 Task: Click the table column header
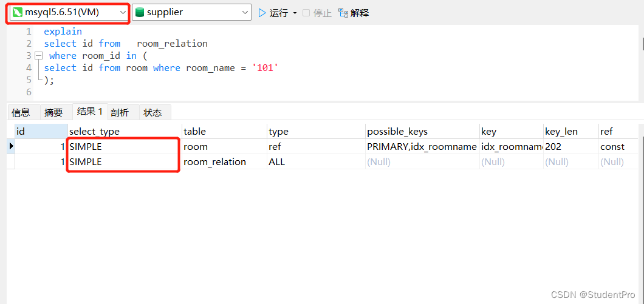click(x=224, y=131)
